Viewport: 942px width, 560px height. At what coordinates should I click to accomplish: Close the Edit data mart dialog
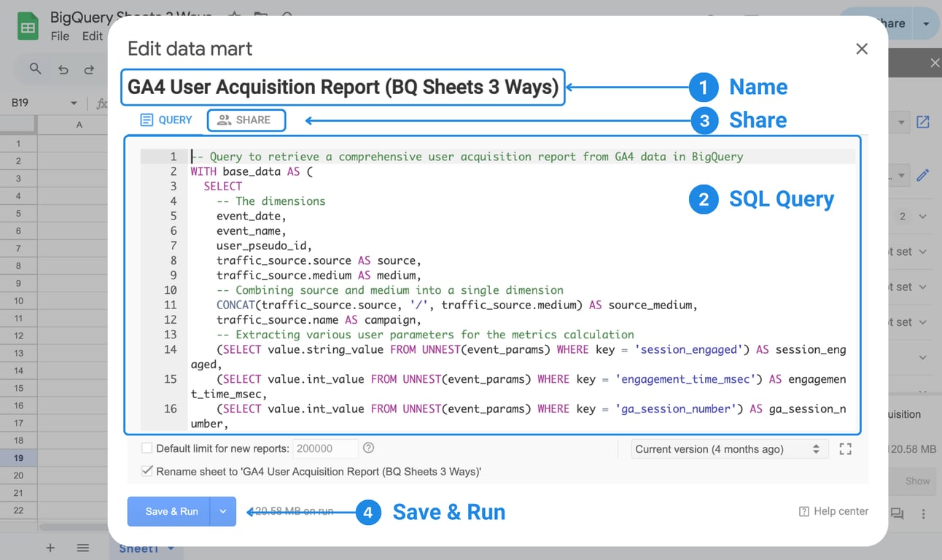coord(862,49)
